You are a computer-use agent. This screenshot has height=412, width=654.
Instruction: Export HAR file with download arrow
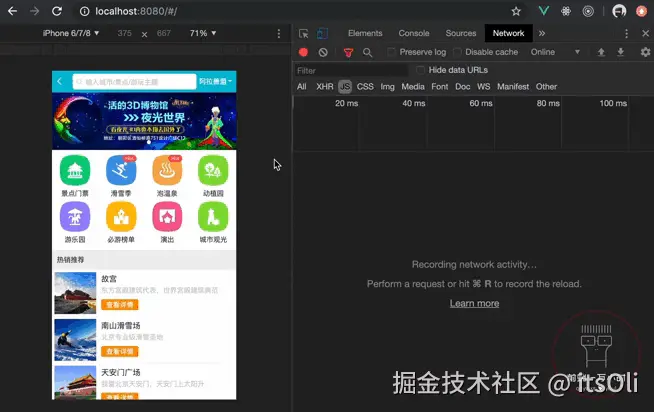click(x=621, y=52)
